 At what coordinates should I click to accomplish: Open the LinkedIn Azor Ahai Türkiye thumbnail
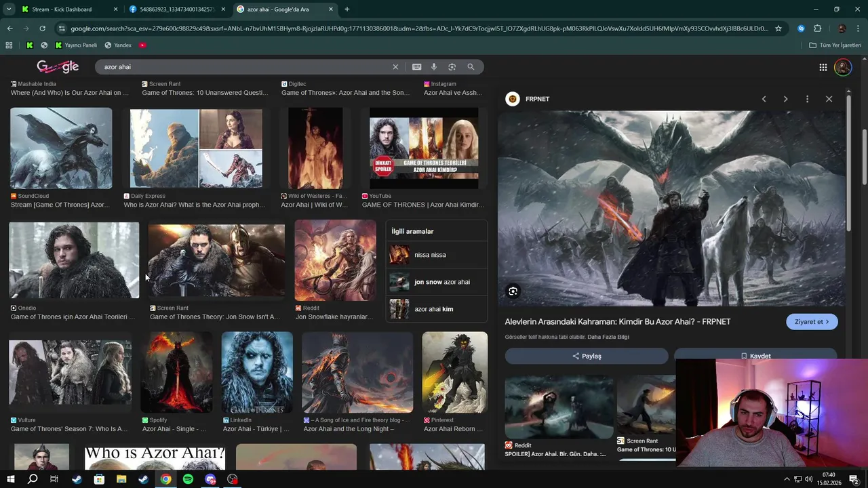[x=257, y=372]
